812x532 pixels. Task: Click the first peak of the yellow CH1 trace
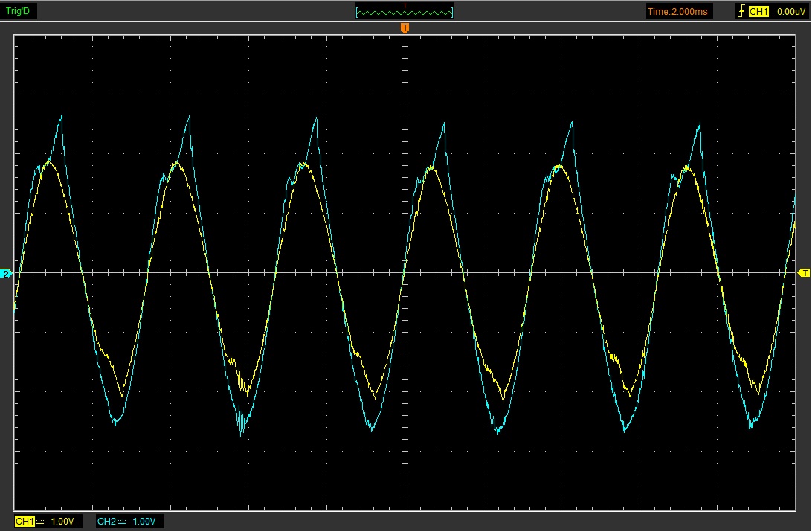(x=49, y=161)
